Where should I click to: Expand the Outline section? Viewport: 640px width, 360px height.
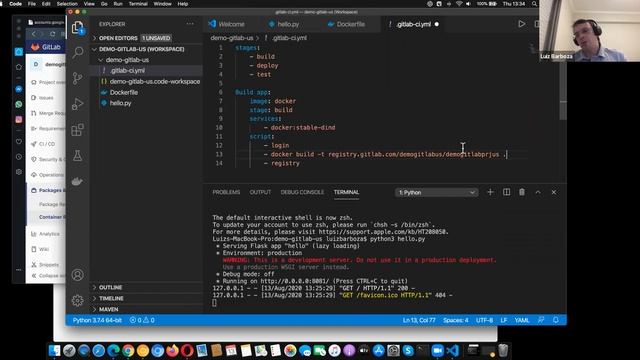(147, 287)
